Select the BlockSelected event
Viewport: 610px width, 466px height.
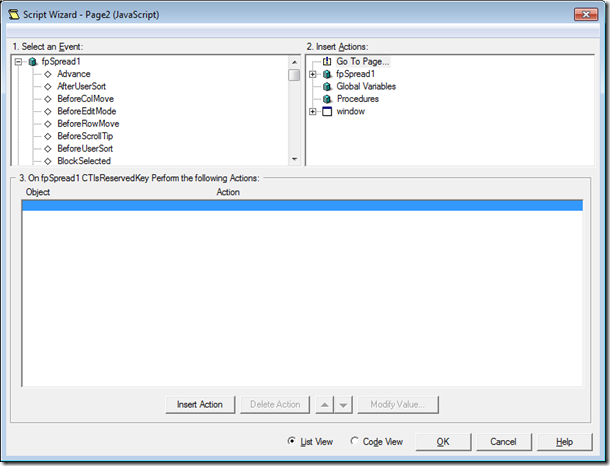pyautogui.click(x=84, y=161)
